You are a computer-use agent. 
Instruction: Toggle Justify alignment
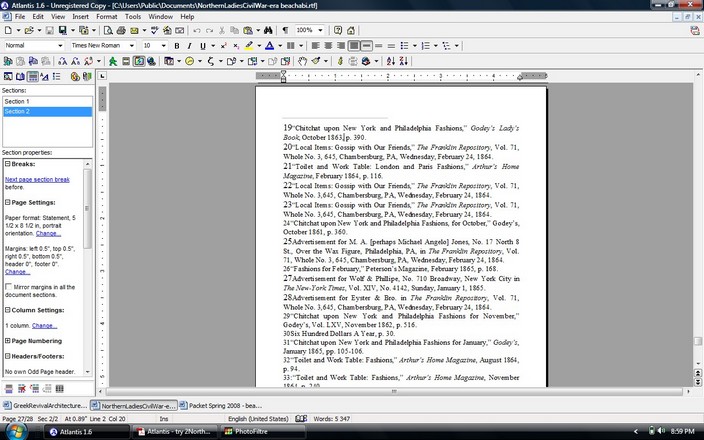(354, 46)
